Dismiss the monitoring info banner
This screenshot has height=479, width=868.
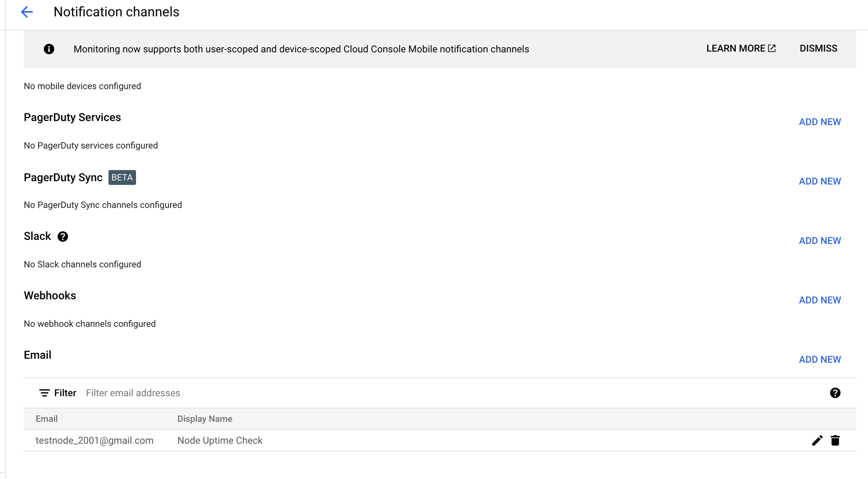818,49
